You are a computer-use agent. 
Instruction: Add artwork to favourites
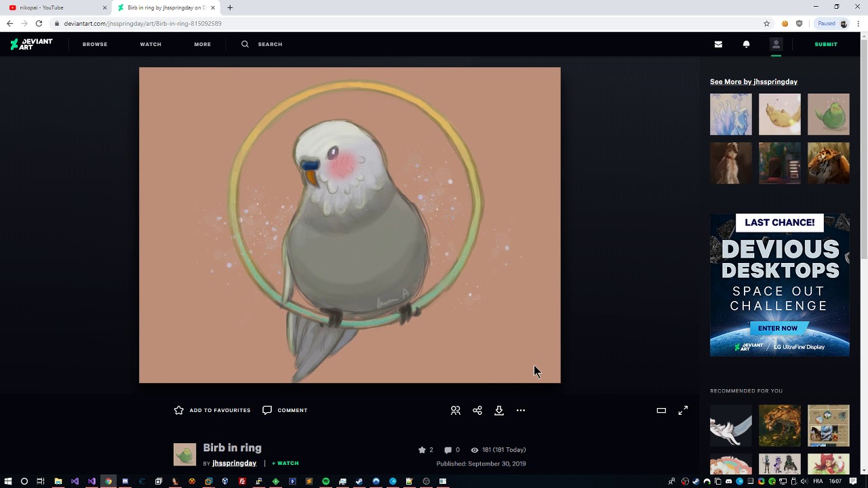(x=212, y=410)
